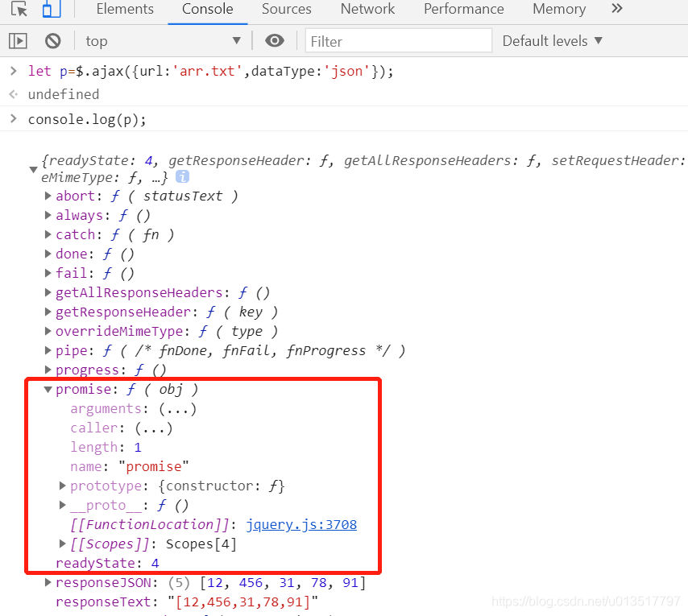Screen dimensions: 688x616
Task: Switch to the Elements tab
Action: pos(124,9)
